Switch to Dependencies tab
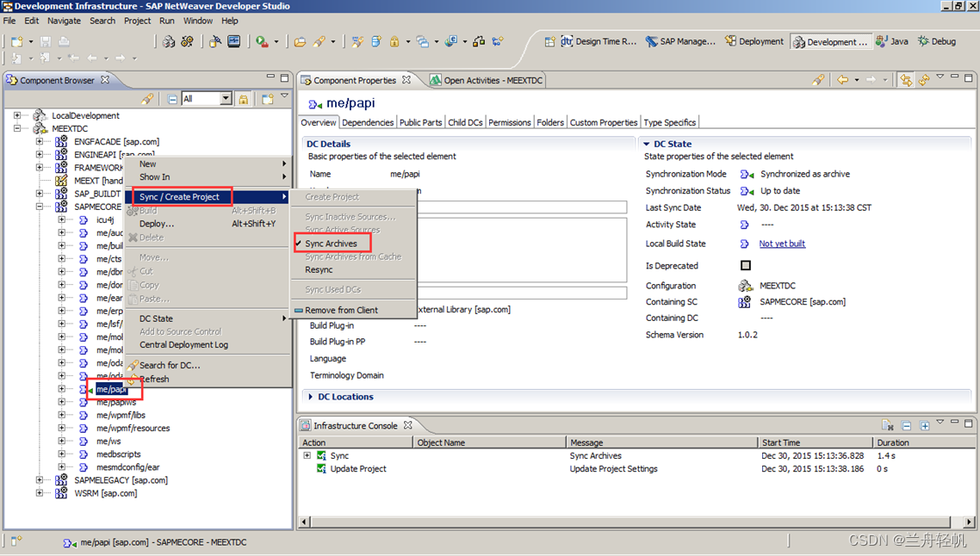980x556 pixels. click(368, 122)
